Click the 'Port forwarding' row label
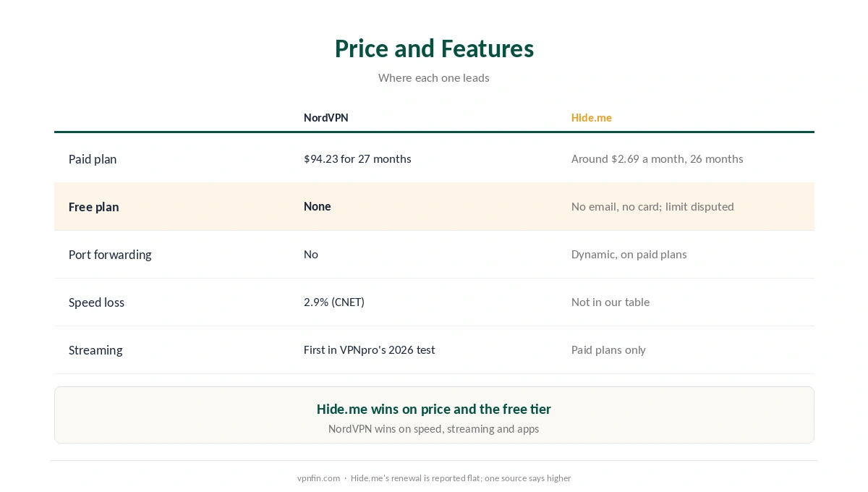Image resolution: width=868 pixels, height=492 pixels. pos(110,255)
